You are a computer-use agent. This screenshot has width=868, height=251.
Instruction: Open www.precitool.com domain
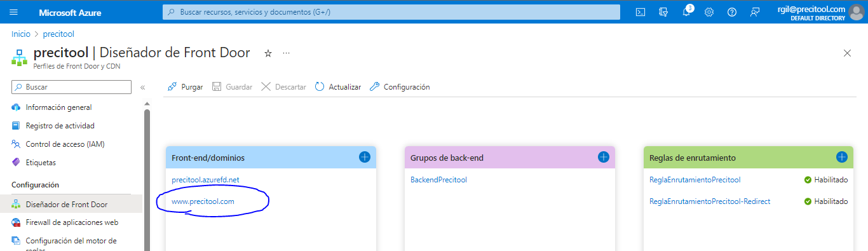click(203, 201)
